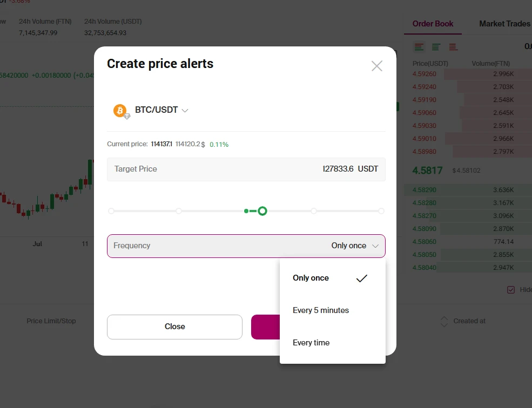Click the Close button
Screen dimensions: 532x408
click(x=175, y=327)
